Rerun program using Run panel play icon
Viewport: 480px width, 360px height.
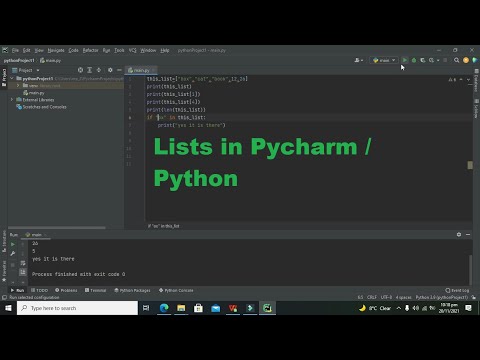tap(13, 244)
